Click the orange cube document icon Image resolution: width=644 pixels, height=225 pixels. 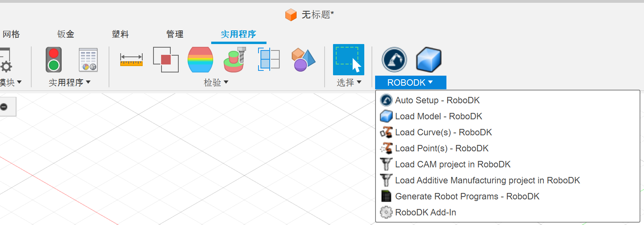point(291,15)
